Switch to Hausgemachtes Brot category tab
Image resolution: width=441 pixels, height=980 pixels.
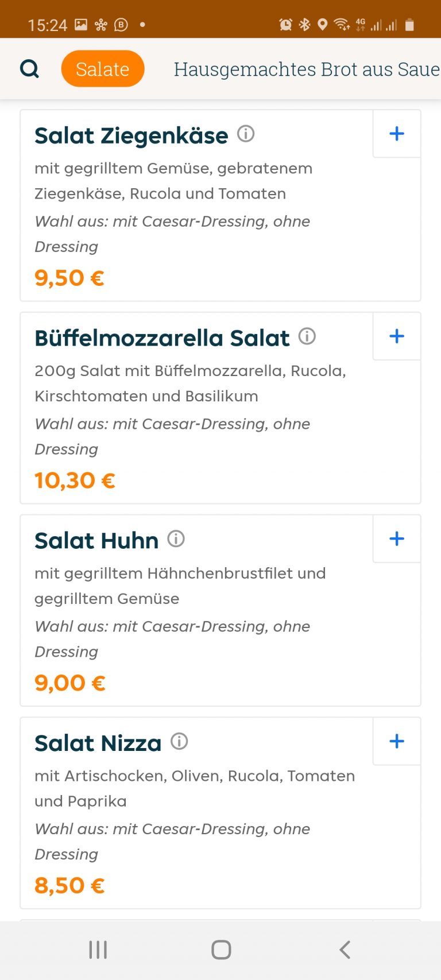coord(306,69)
